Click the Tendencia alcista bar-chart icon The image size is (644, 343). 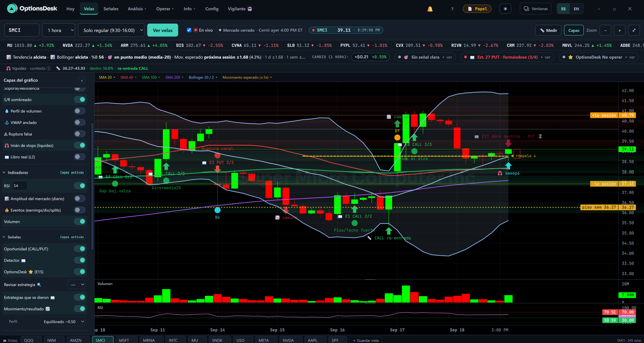[9, 57]
